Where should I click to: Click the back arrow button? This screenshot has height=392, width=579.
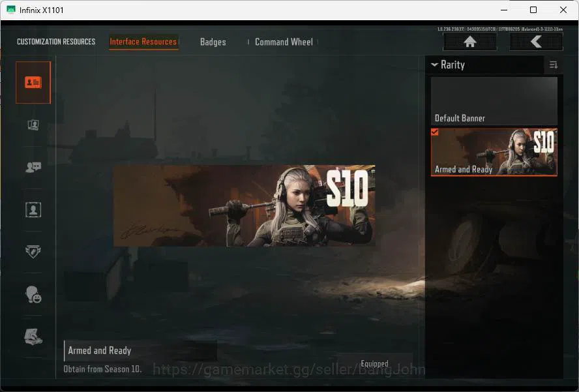click(x=536, y=42)
